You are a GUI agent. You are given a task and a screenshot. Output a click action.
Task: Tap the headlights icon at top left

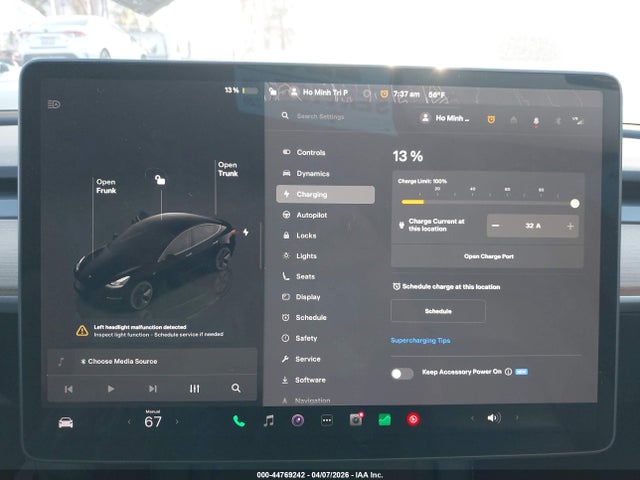click(54, 104)
